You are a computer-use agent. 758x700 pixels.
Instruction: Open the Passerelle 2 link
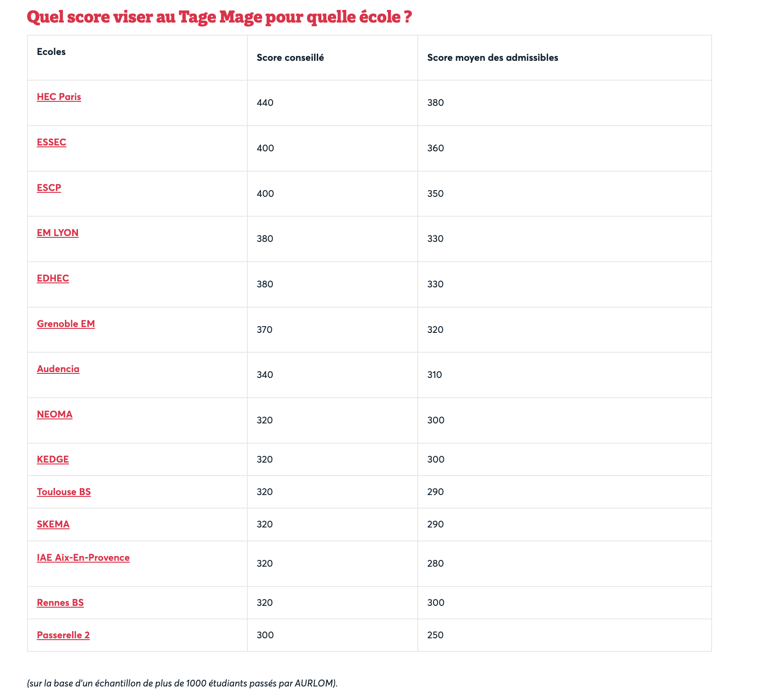pos(63,635)
